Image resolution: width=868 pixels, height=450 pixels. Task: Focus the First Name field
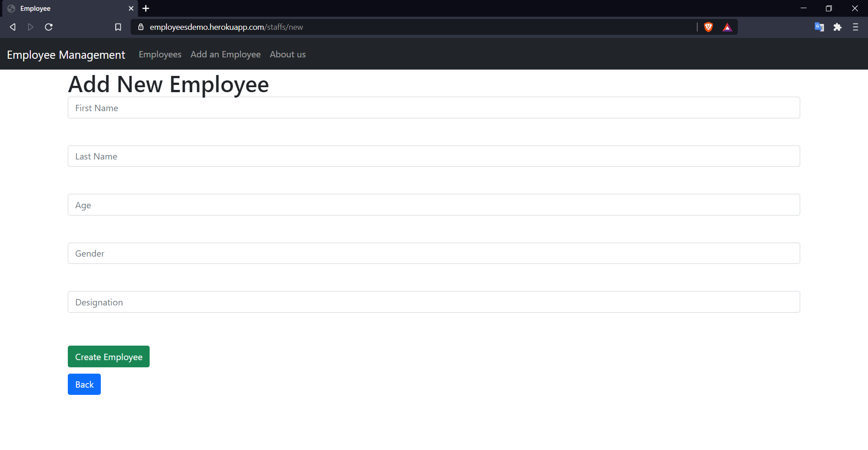point(434,108)
